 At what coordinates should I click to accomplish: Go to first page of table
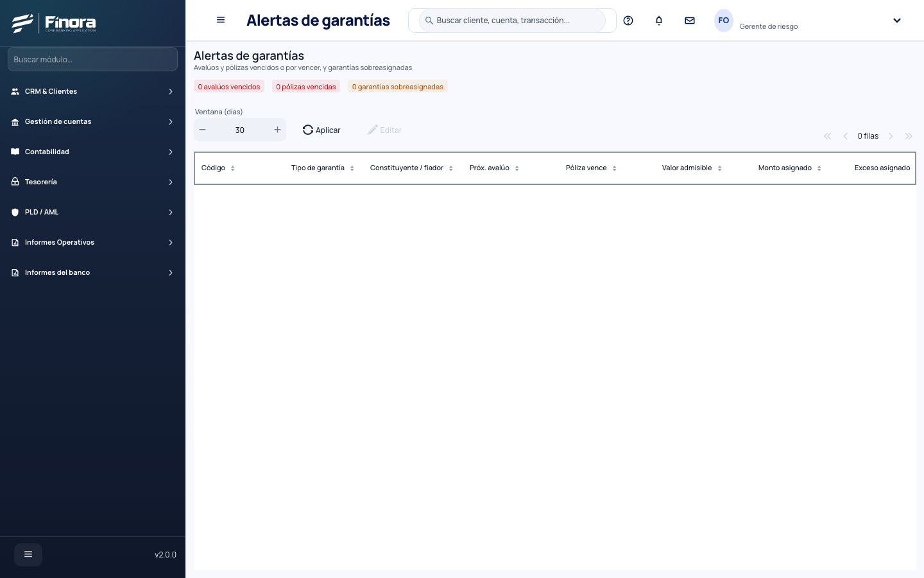(x=828, y=136)
